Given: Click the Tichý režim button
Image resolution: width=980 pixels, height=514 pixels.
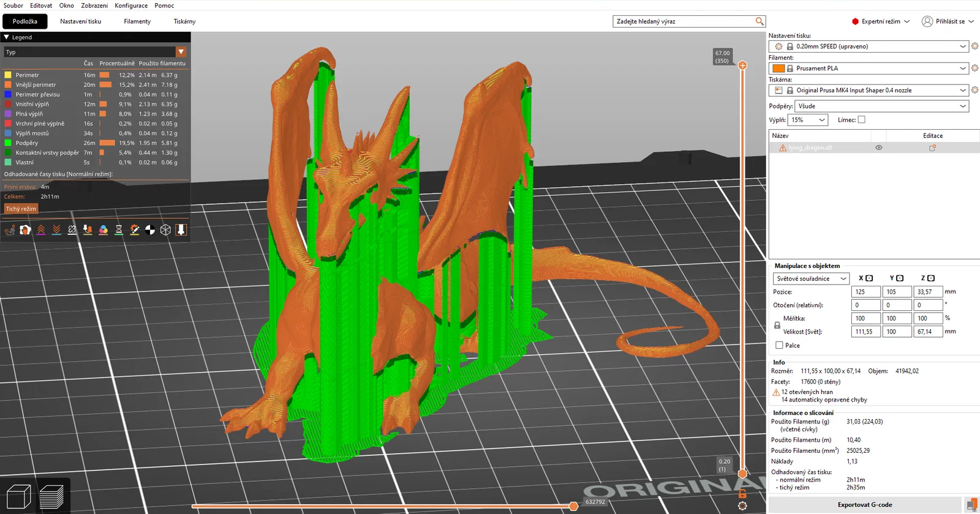Looking at the screenshot, I should click(21, 209).
